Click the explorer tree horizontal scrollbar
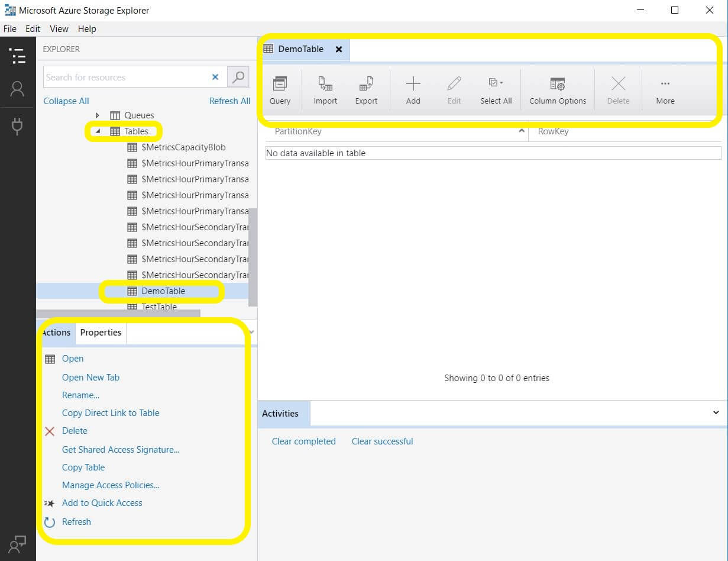The image size is (728, 561). click(x=118, y=314)
